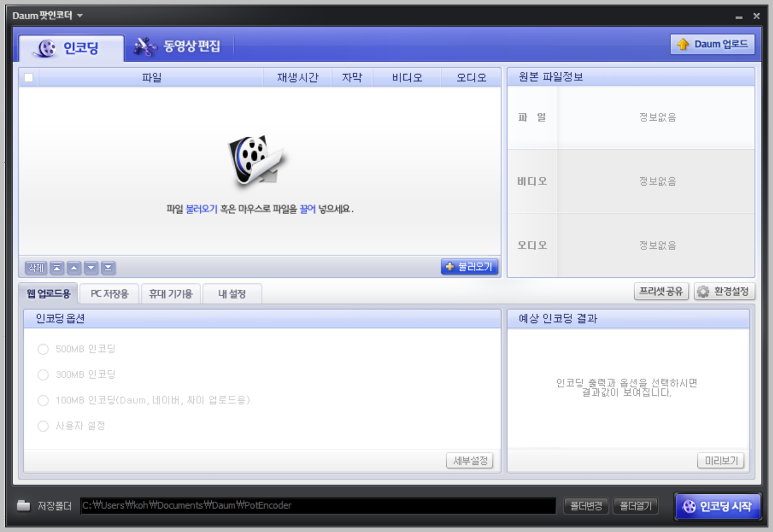The image size is (773, 532).
Task: Click the 폴더열기 button
Action: pyautogui.click(x=636, y=506)
